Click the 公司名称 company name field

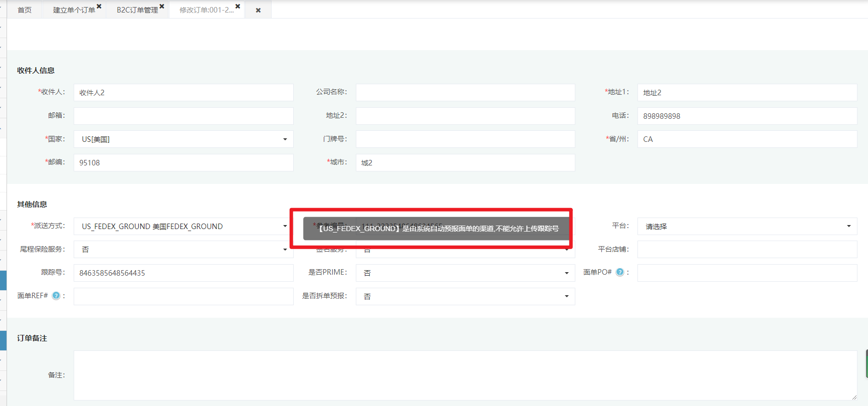[465, 92]
